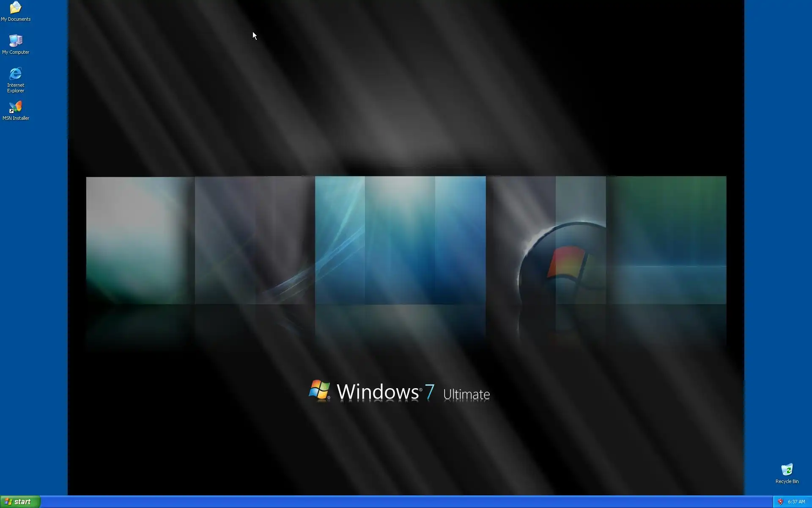812x508 pixels.
Task: Click the Internet Explorer desktop icon
Action: pyautogui.click(x=16, y=74)
